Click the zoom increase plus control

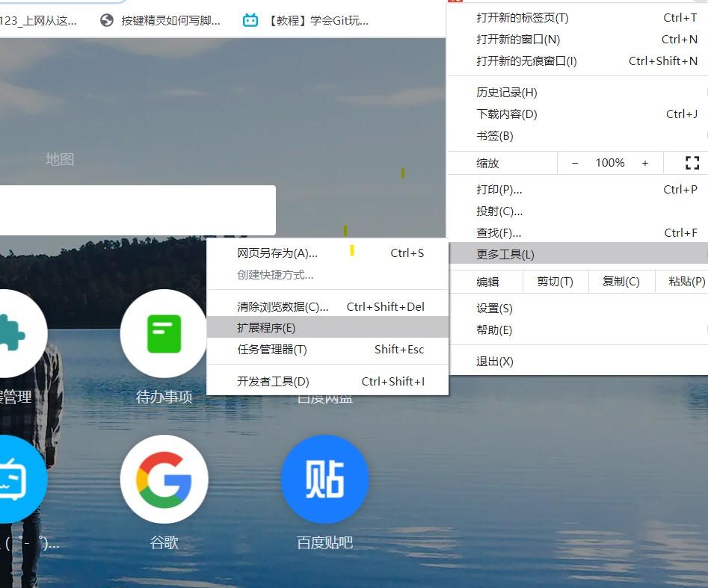(x=644, y=162)
